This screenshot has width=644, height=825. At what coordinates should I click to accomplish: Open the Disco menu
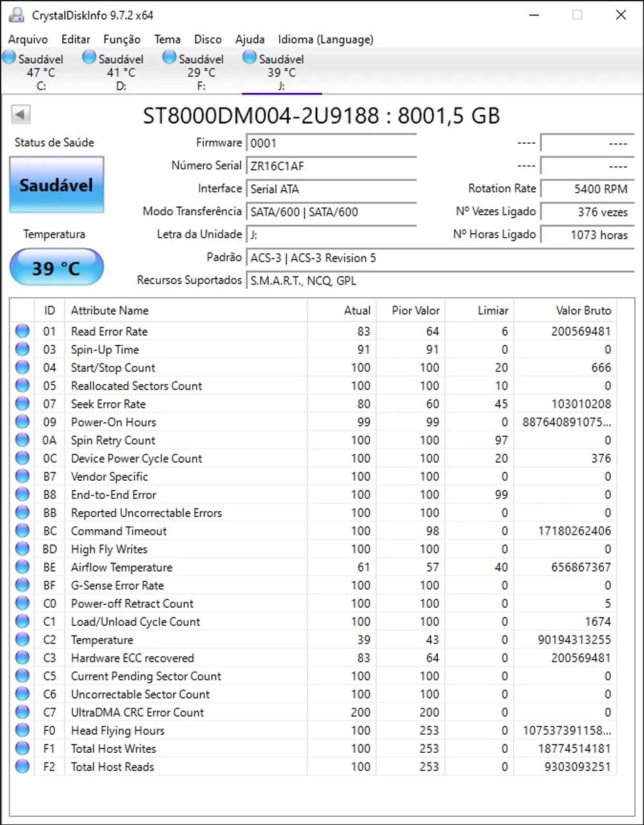tap(208, 39)
